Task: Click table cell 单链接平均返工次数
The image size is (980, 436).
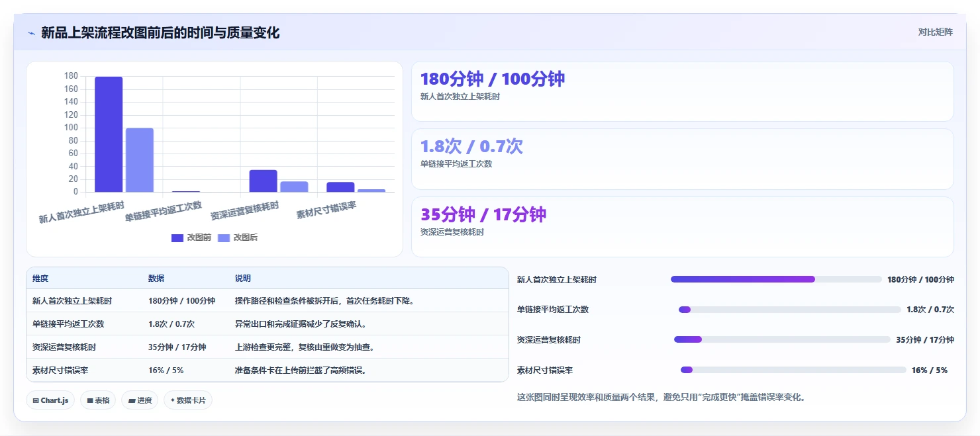Action: coord(68,324)
